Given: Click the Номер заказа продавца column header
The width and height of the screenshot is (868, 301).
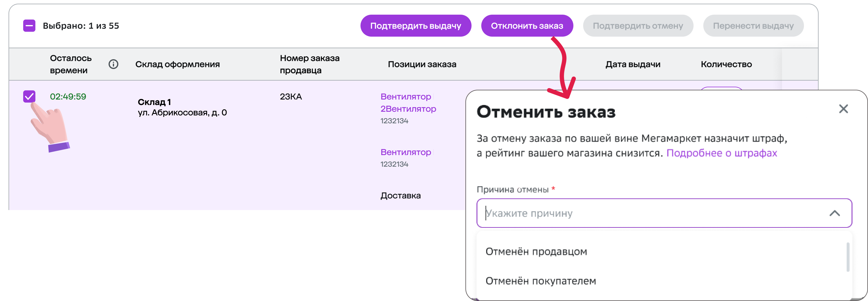Looking at the screenshot, I should (310, 64).
